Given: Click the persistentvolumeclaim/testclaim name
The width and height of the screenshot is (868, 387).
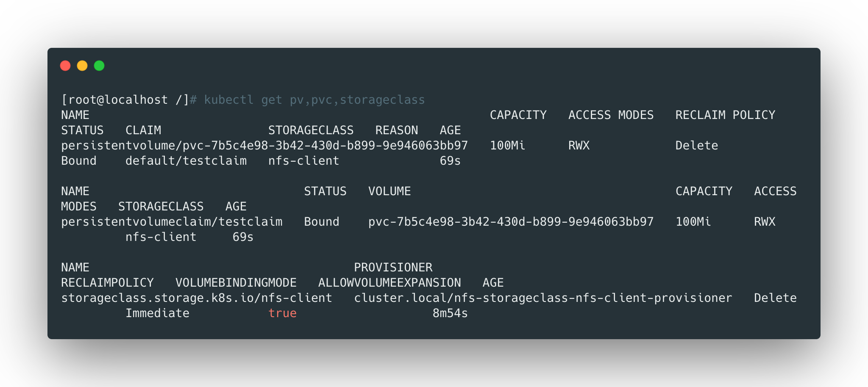Looking at the screenshot, I should pyautogui.click(x=172, y=222).
